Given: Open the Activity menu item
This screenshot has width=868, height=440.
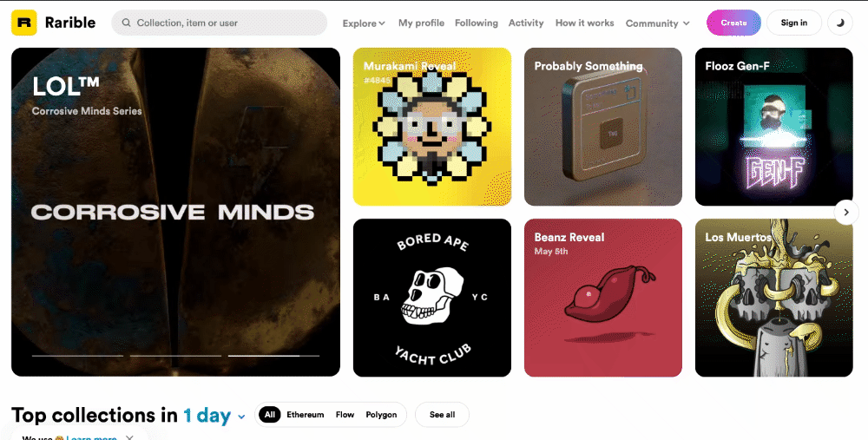Looking at the screenshot, I should click(x=526, y=23).
